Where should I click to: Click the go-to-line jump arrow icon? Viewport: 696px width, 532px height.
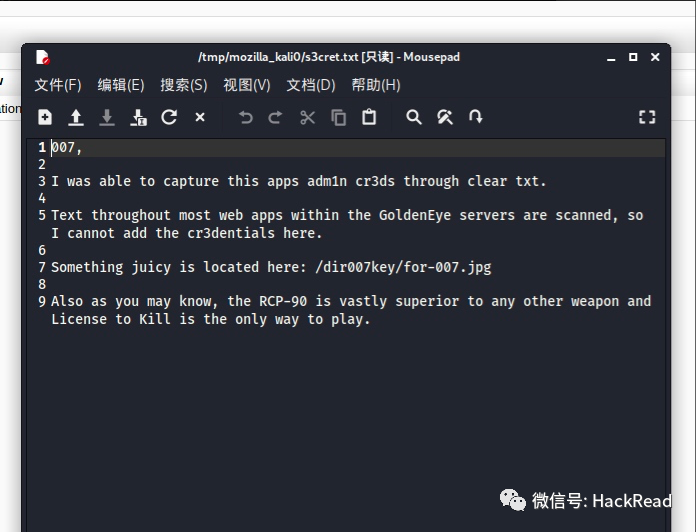476,117
